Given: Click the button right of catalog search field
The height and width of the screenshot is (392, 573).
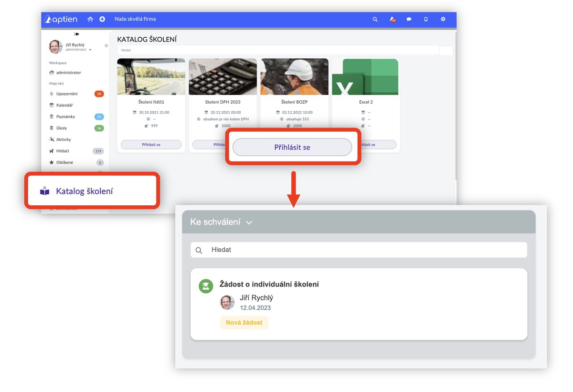Looking at the screenshot, I should [x=446, y=50].
